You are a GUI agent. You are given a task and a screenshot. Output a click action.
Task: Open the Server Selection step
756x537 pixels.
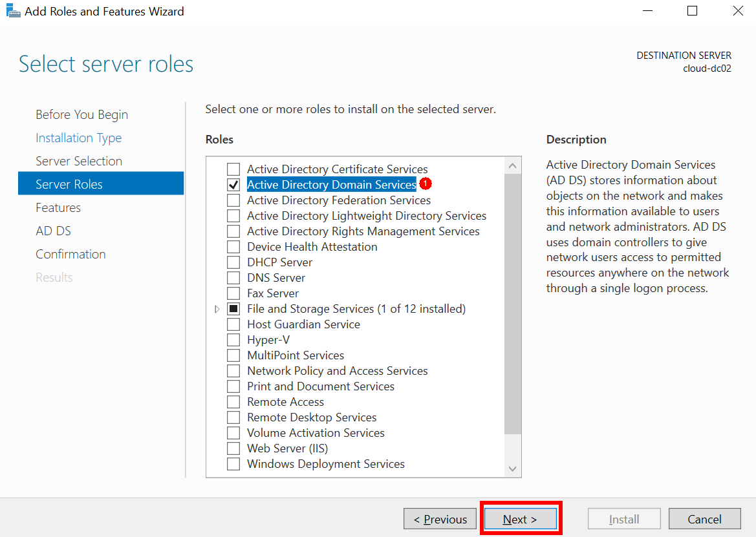(79, 161)
